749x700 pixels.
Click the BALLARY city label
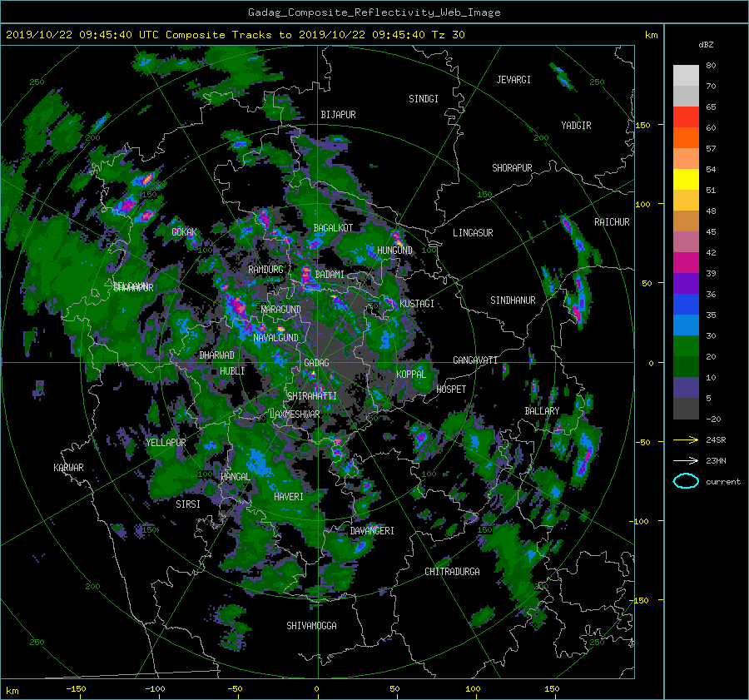[542, 411]
